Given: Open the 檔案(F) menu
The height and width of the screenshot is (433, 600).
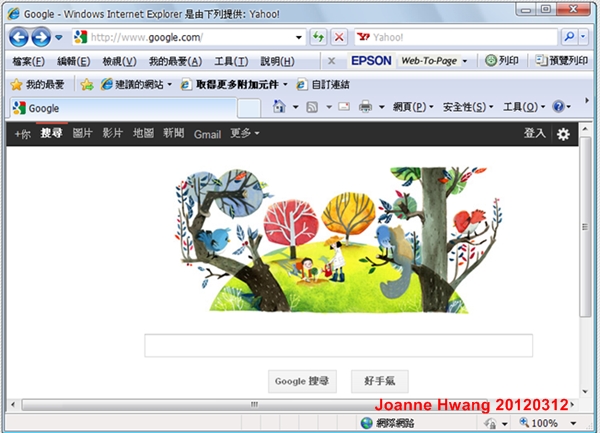Looking at the screenshot, I should (28, 61).
